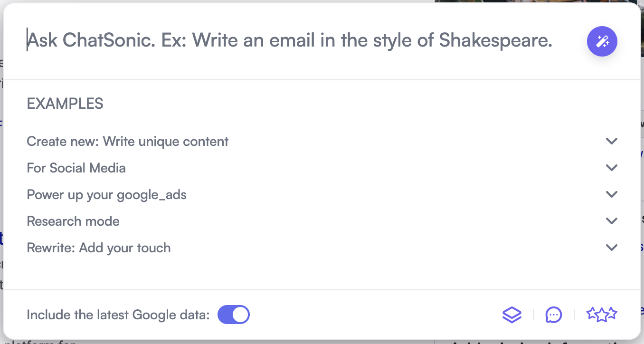Open the stacked layers icon in footer
The width and height of the screenshot is (644, 344).
point(511,315)
